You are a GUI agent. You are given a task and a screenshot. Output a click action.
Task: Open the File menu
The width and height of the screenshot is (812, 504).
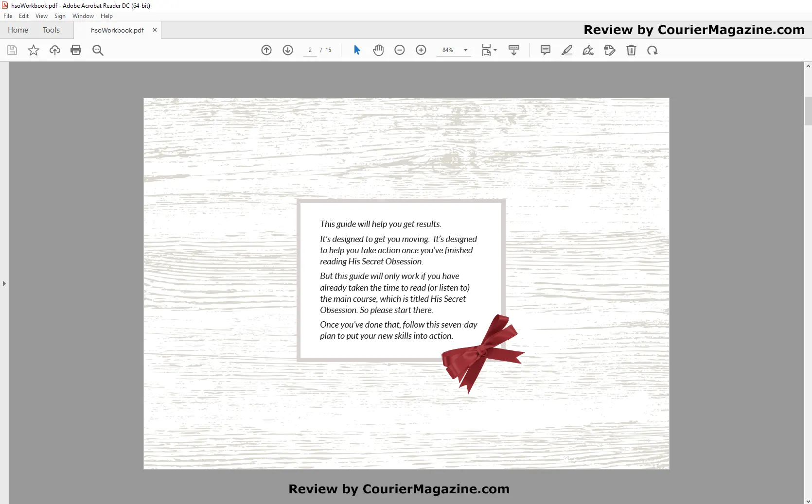(x=8, y=16)
